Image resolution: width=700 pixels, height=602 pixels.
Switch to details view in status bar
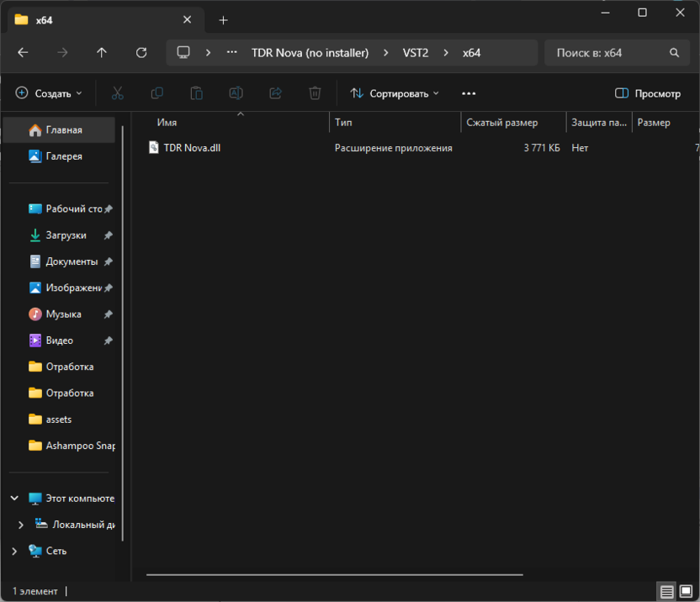666,592
